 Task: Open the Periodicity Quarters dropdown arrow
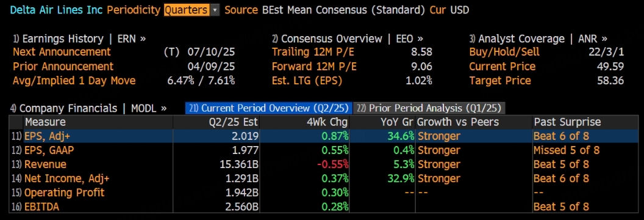(215, 10)
